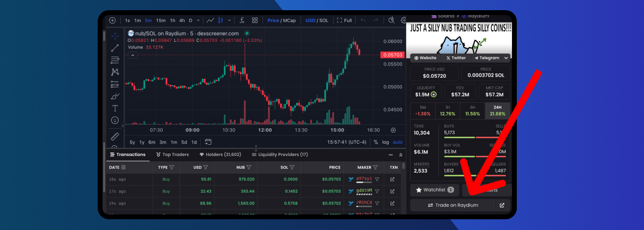
Task: Toggle the USD / SOL quote currency
Action: (317, 20)
